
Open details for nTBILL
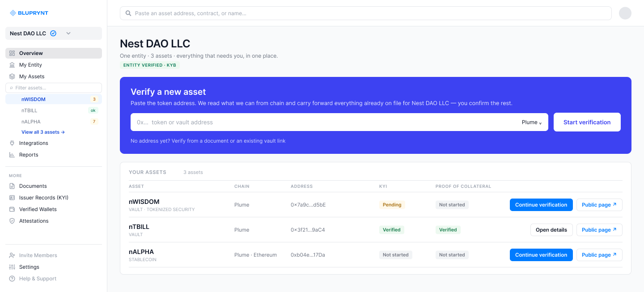(x=551, y=230)
